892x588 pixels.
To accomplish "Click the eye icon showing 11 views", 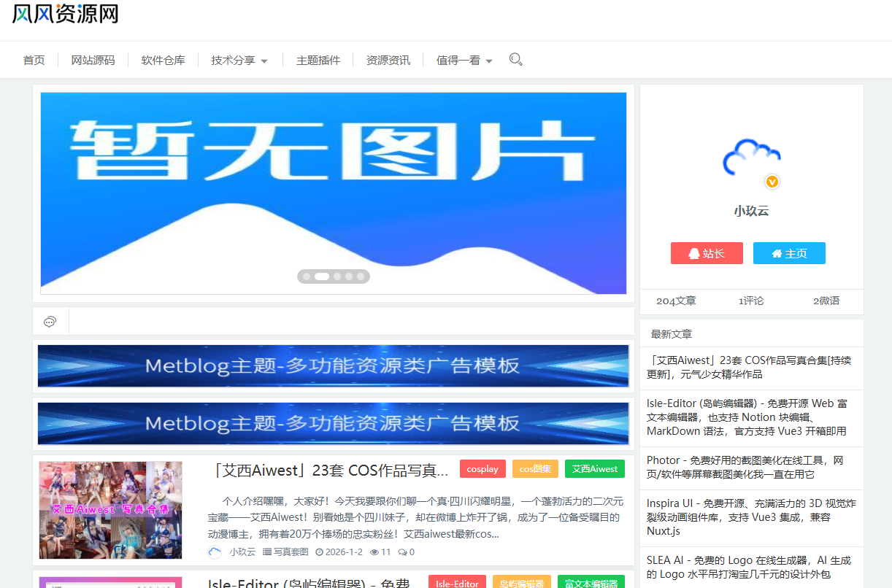I will 375,552.
